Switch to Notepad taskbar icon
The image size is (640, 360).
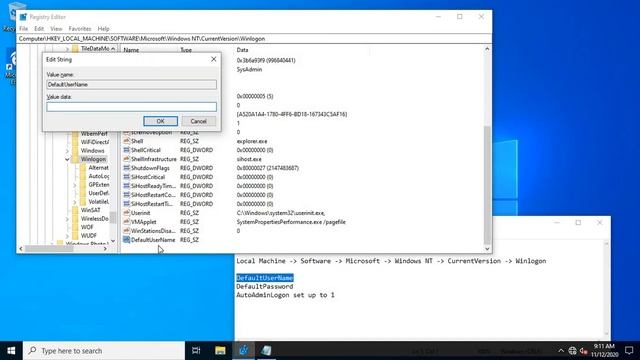pyautogui.click(x=266, y=351)
